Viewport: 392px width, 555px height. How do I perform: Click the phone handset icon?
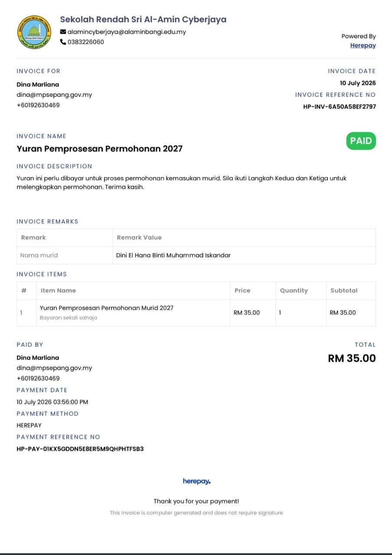coord(63,42)
